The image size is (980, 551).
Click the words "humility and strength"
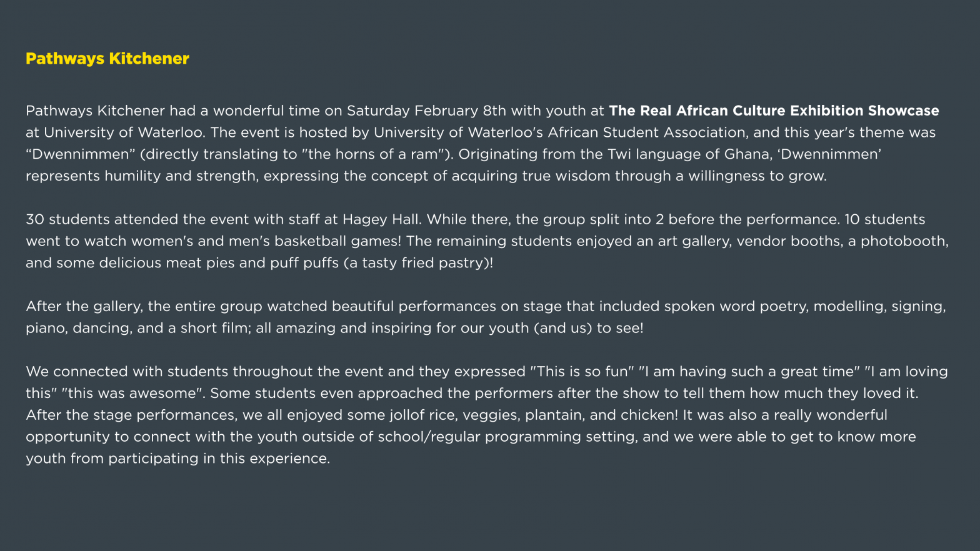point(180,176)
